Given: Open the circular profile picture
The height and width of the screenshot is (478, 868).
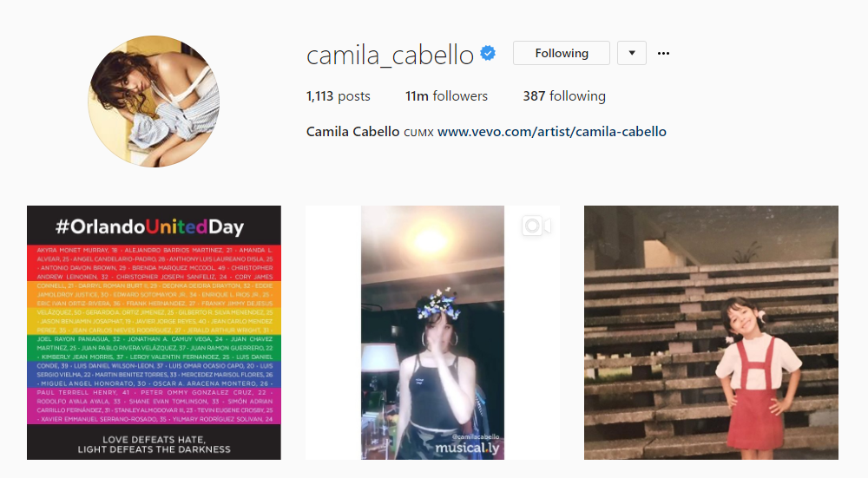Looking at the screenshot, I should point(154,101).
